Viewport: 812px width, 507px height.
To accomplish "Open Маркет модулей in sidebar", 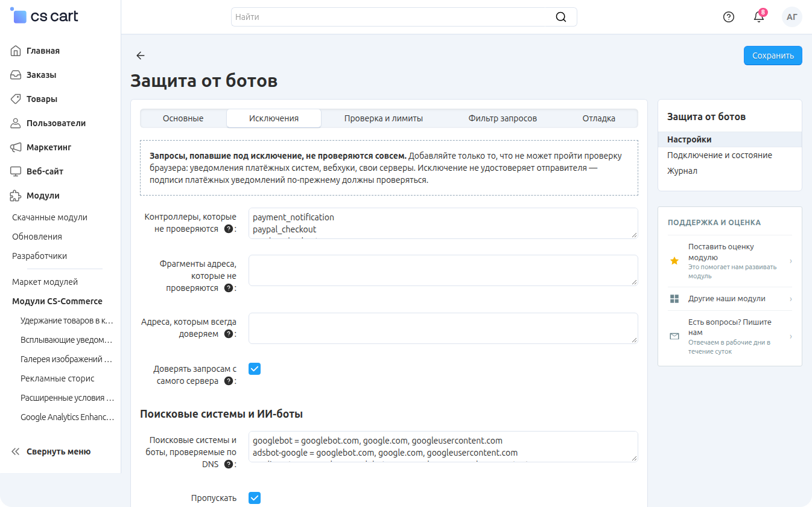I will [x=45, y=282].
